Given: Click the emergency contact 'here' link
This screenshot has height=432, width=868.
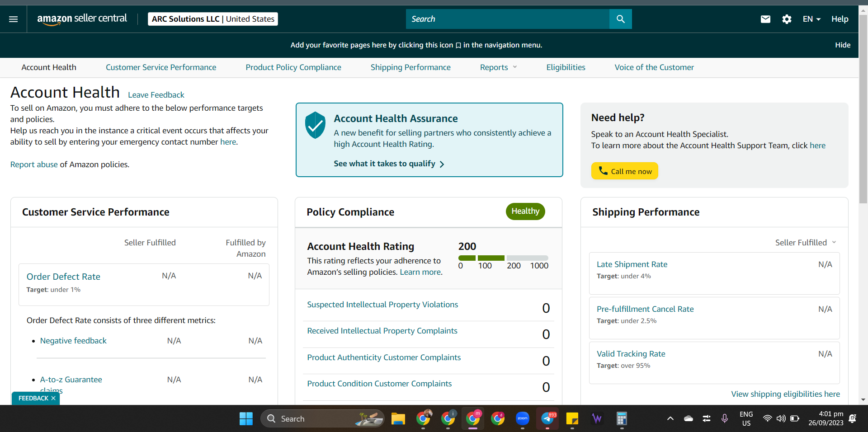Looking at the screenshot, I should point(228,142).
